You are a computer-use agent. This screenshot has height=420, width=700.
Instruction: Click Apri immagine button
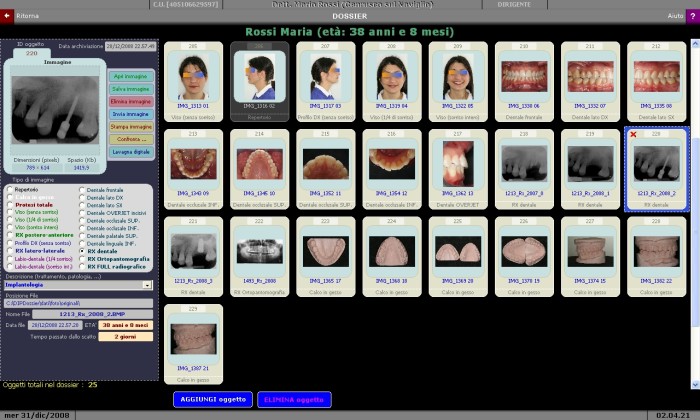click(131, 76)
